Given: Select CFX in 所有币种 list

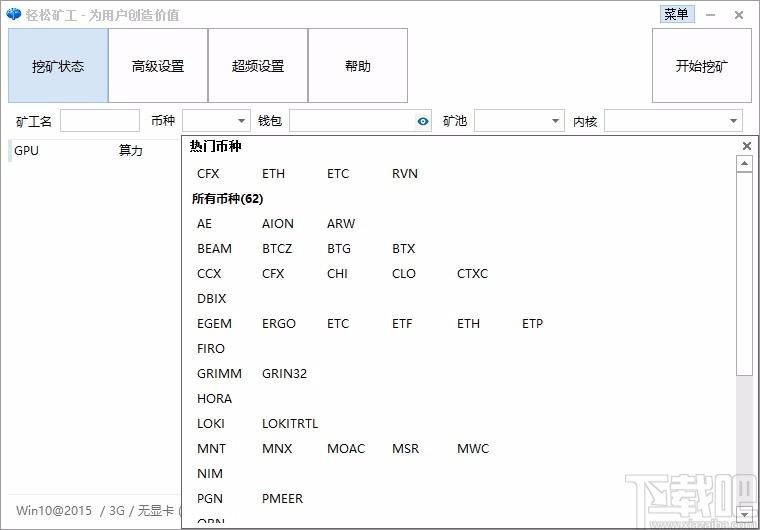Looking at the screenshot, I should click(273, 273).
